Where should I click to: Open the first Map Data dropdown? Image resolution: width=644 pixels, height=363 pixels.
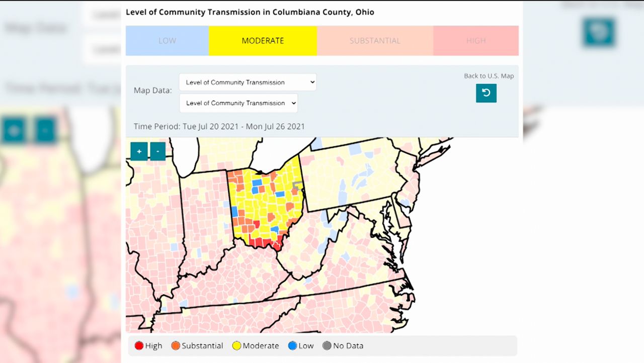(247, 82)
